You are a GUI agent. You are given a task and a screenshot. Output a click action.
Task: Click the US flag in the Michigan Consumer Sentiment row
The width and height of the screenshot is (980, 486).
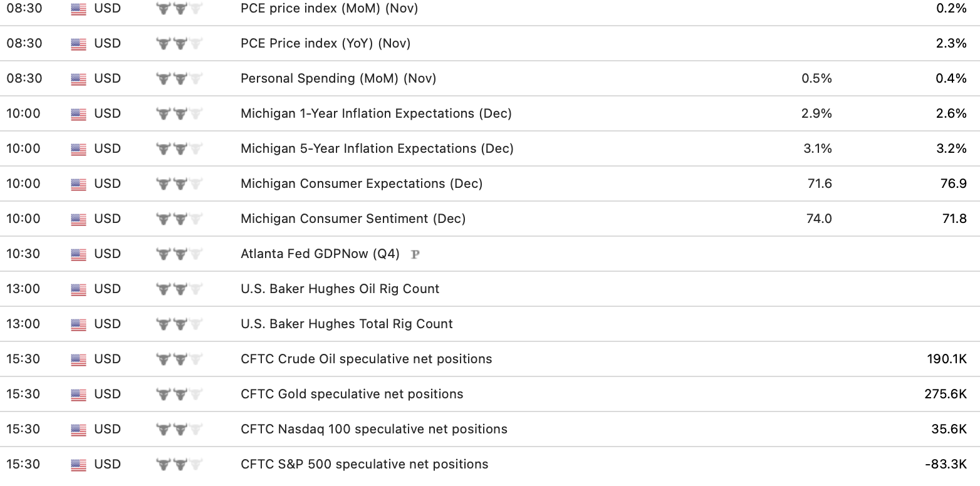tap(78, 219)
